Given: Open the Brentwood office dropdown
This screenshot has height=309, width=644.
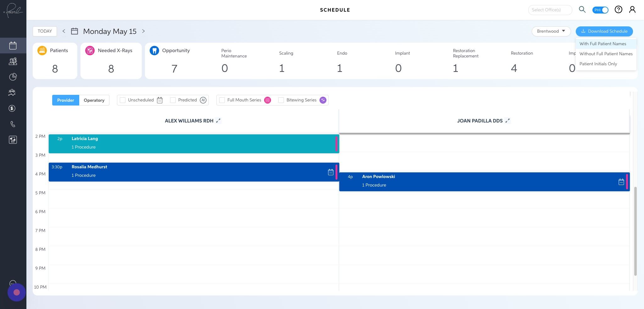Looking at the screenshot, I should pyautogui.click(x=551, y=31).
